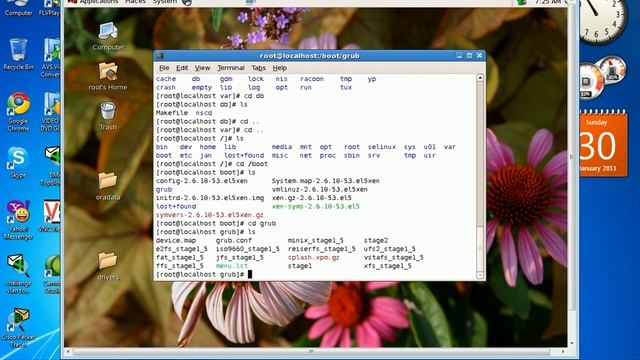Click VNC viewer horizontal scrollbar left arrow
The width and height of the screenshot is (640, 360).
click(68, 351)
